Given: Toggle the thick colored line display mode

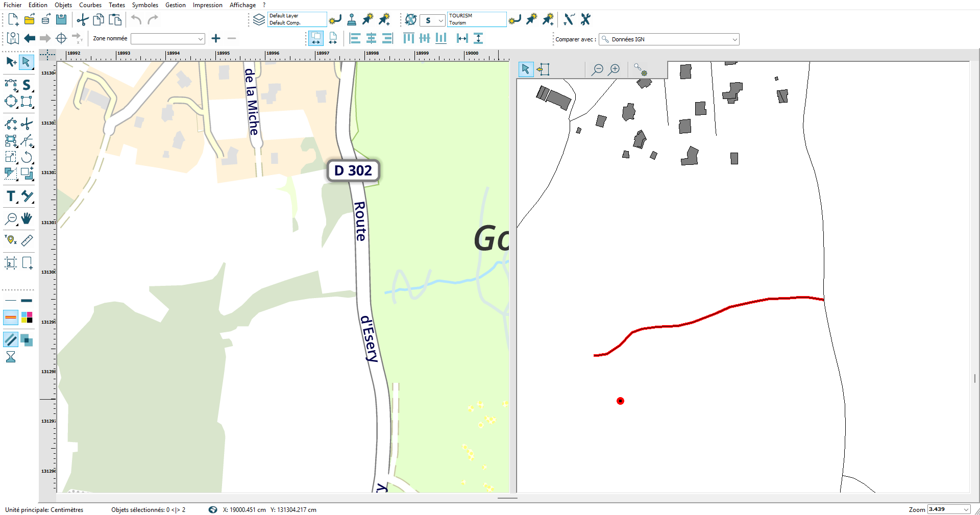Looking at the screenshot, I should coord(11,317).
